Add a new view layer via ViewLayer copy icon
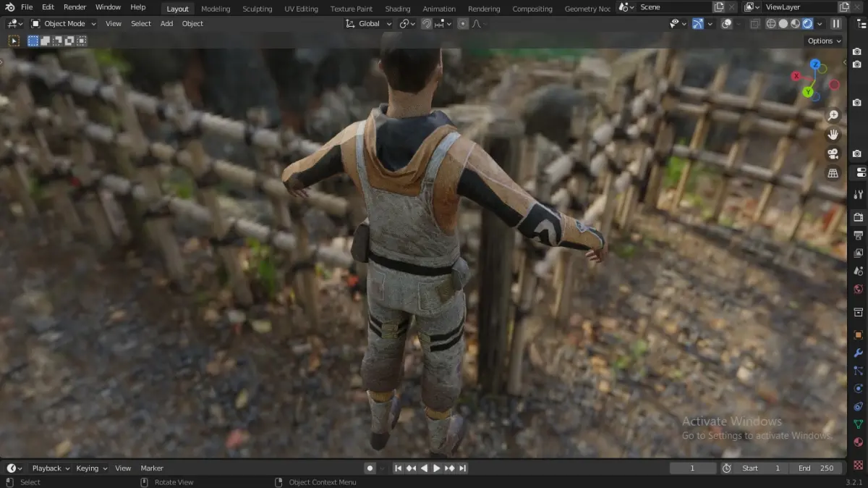868x488 pixels. click(843, 7)
